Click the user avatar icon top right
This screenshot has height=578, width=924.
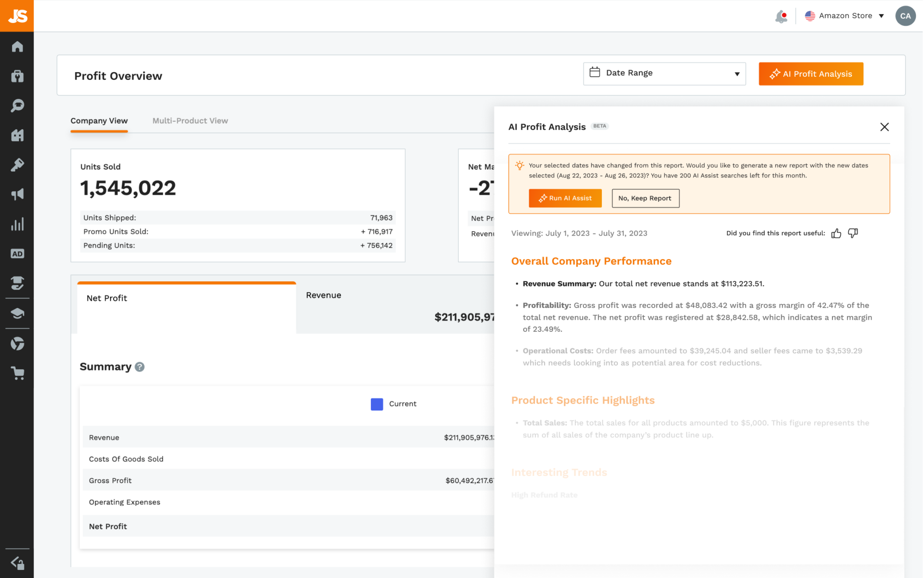906,15
